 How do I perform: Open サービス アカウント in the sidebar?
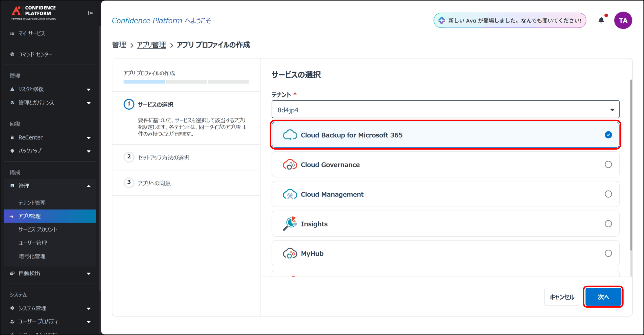(37, 229)
